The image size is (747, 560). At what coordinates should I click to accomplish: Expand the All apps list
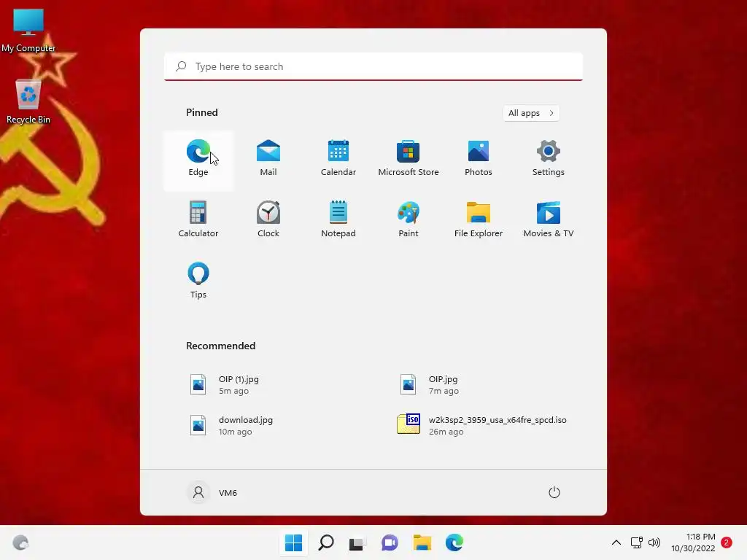531,113
